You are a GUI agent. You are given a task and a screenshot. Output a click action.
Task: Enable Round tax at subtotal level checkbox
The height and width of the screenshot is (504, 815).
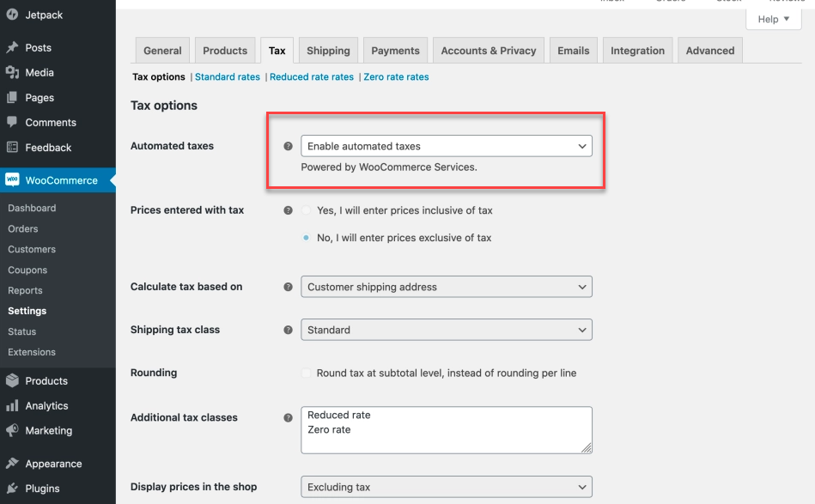[x=306, y=373]
